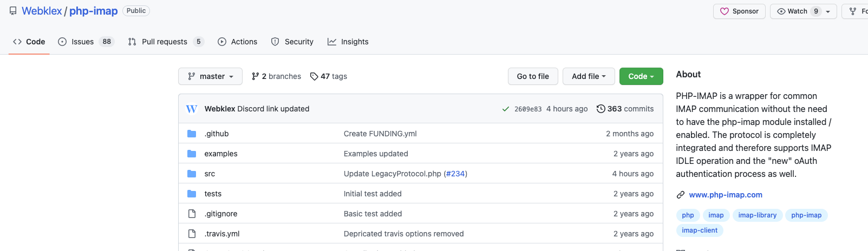Select the php-imap topic tag
Screen dimensions: 868x251
[x=806, y=215]
